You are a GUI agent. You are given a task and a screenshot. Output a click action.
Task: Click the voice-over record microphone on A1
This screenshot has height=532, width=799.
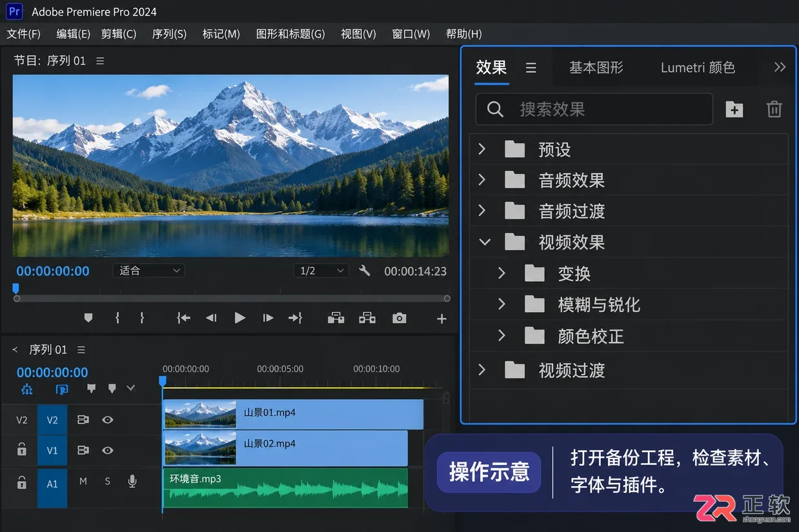pyautogui.click(x=132, y=481)
